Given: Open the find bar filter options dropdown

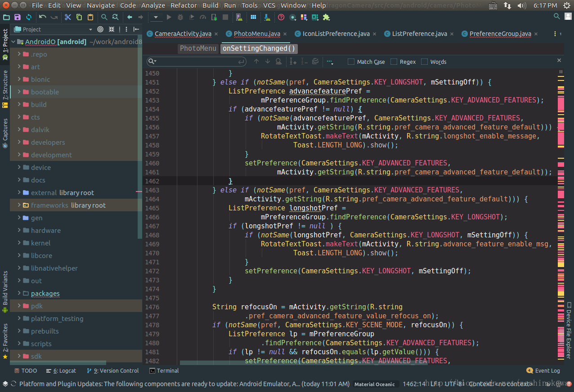Looking at the screenshot, I should click(x=330, y=62).
